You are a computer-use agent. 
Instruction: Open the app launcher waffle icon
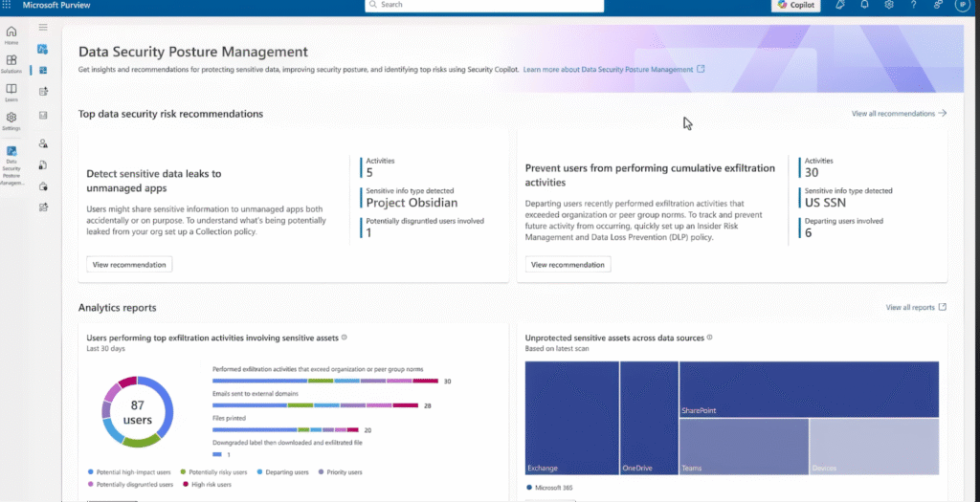[x=9, y=5]
